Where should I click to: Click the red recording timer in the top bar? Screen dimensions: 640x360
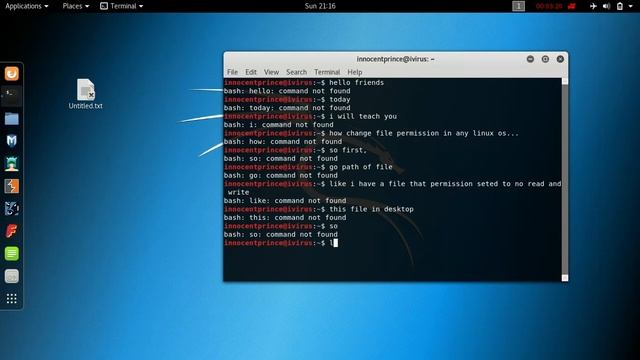549,6
